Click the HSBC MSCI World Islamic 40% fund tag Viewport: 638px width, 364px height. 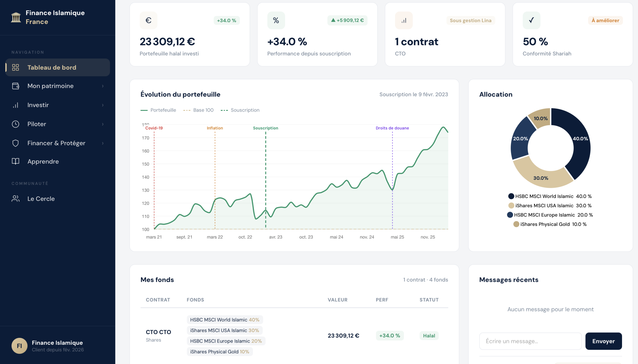coord(225,319)
